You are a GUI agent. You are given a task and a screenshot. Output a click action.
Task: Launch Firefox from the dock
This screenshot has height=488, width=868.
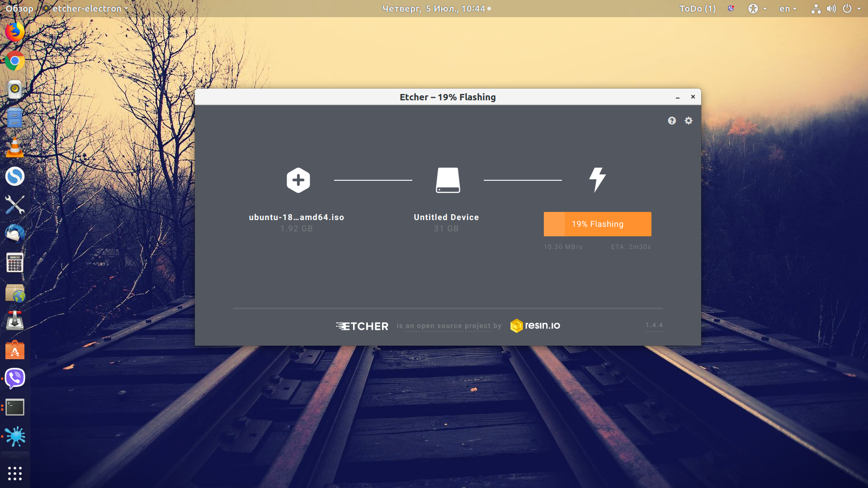pos(15,32)
